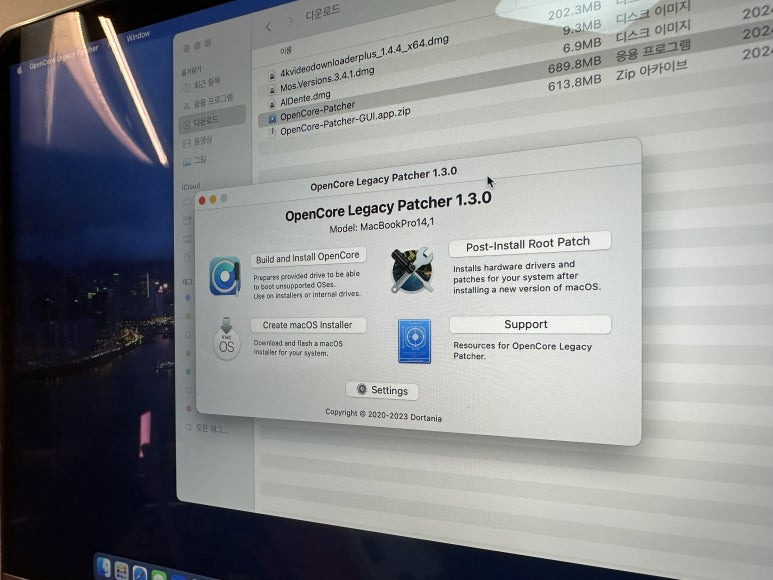Click the 다운로드 title in Finder toolbar
This screenshot has width=773, height=580.
[322, 13]
